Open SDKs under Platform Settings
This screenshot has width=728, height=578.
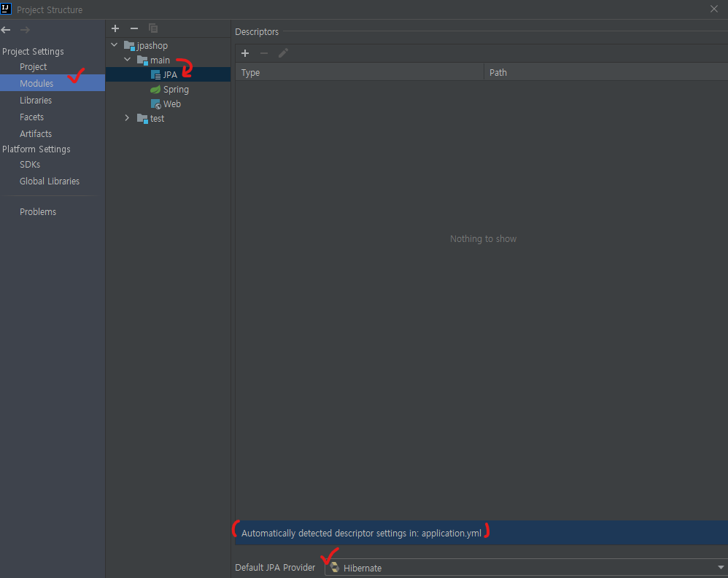pos(30,165)
